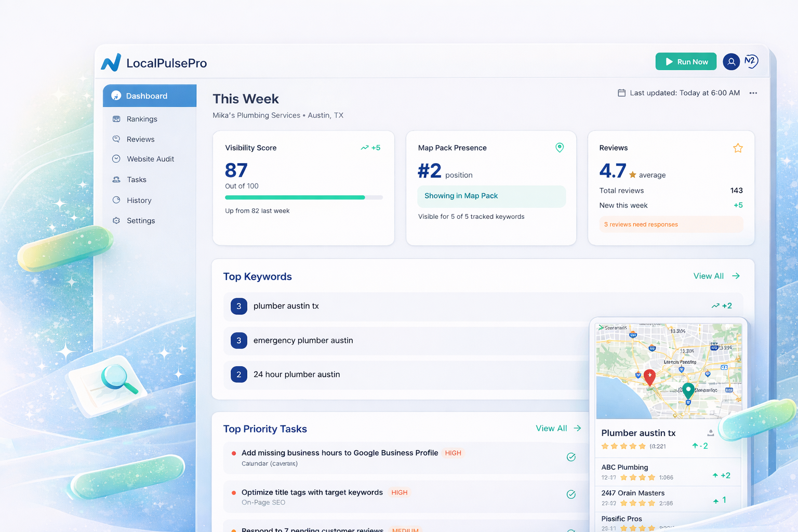Open the NZ avatar account menu
The width and height of the screenshot is (798, 532).
(x=751, y=61)
